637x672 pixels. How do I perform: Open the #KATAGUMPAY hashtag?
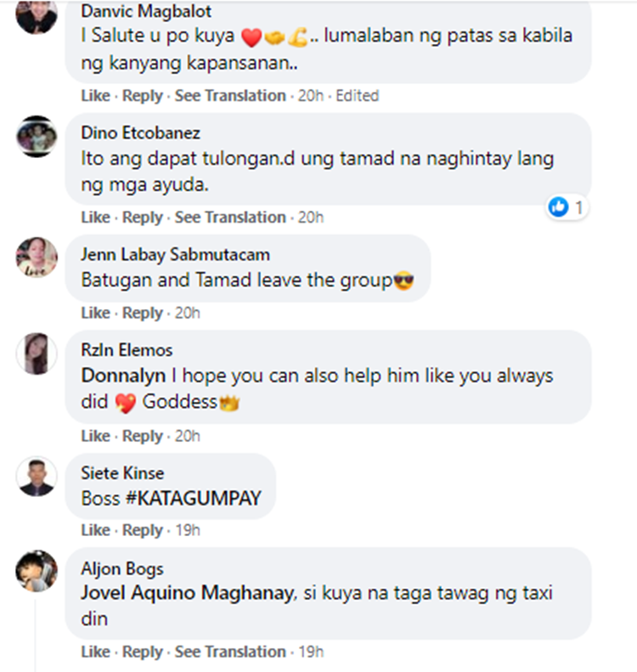pos(194,499)
